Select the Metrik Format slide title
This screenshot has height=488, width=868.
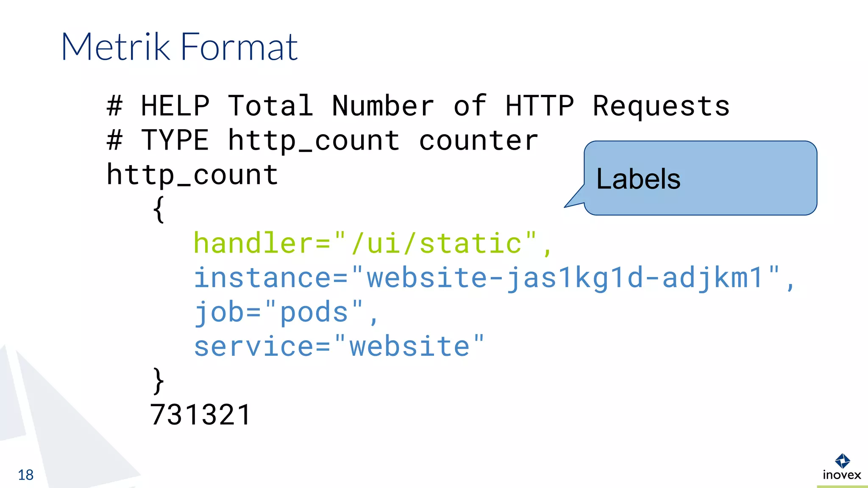180,47
